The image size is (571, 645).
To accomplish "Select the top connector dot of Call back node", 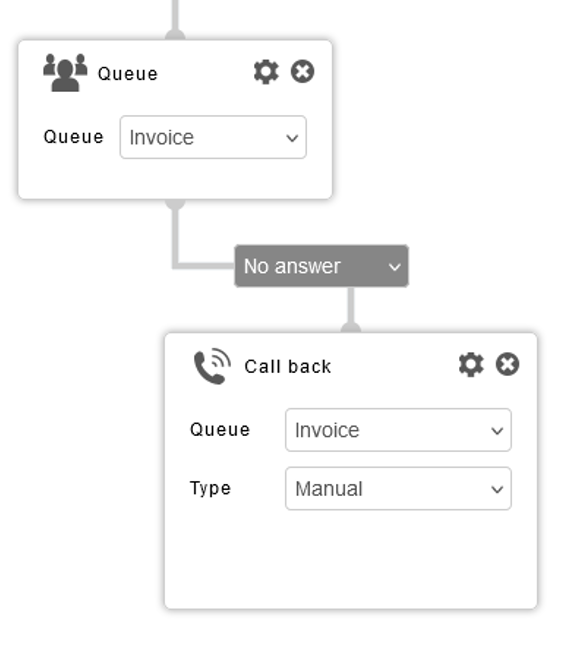I will coord(351,328).
